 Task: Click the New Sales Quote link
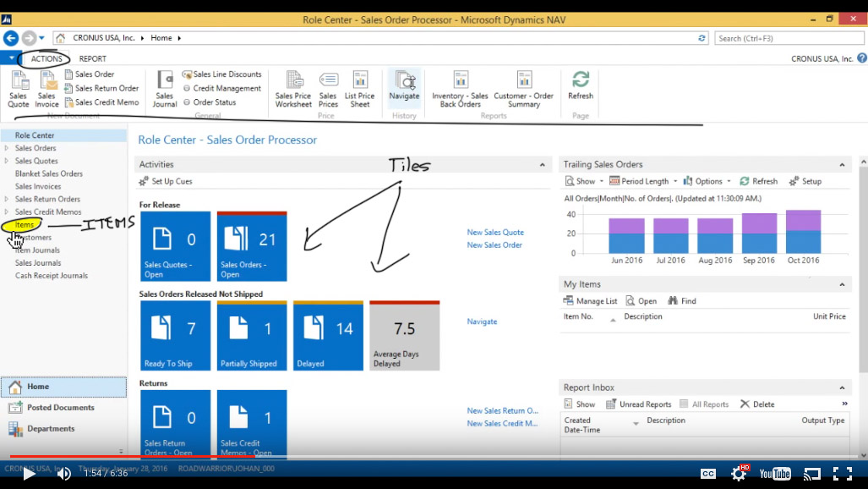pyautogui.click(x=495, y=233)
